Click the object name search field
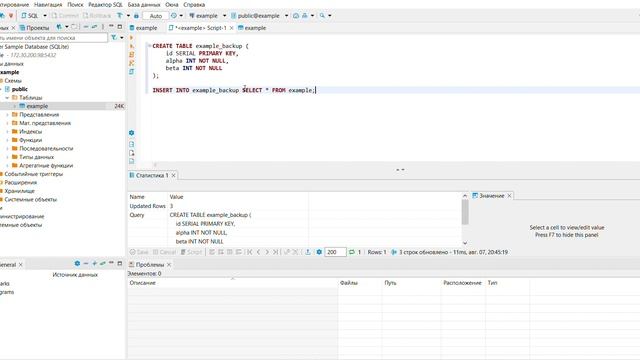The width and height of the screenshot is (640, 360). point(53,38)
